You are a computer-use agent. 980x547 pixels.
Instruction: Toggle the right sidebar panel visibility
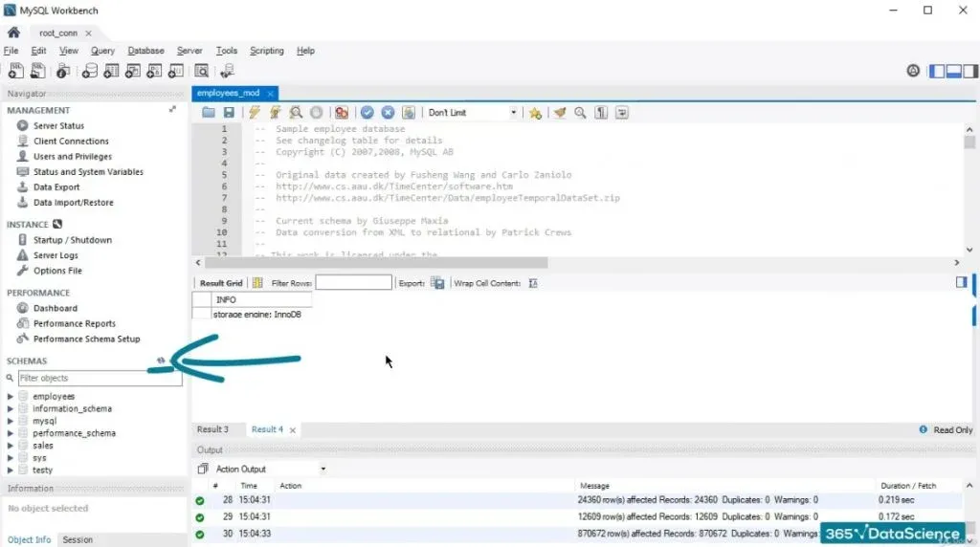coord(969,71)
